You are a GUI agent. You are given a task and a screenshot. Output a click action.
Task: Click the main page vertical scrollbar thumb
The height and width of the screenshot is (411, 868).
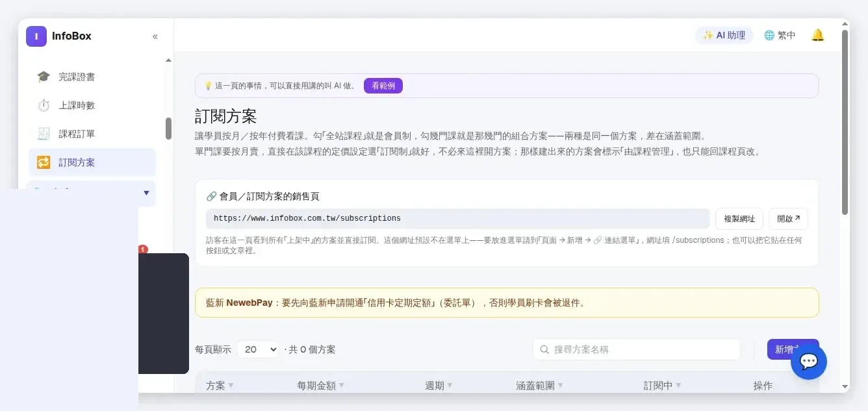click(845, 122)
